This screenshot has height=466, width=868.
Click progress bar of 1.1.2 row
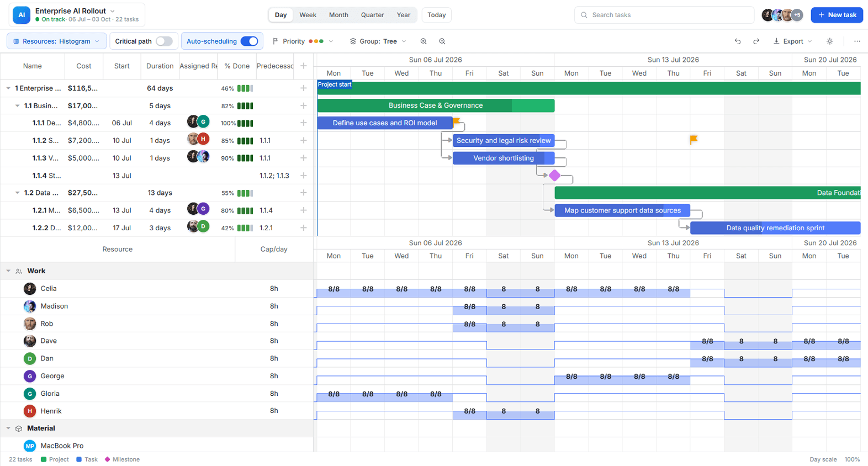pos(245,141)
